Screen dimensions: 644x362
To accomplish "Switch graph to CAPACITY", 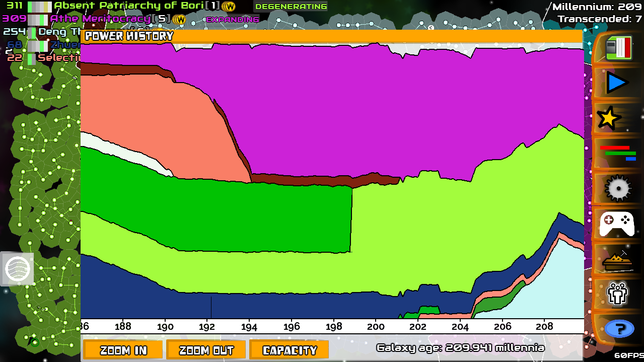I will (x=289, y=350).
